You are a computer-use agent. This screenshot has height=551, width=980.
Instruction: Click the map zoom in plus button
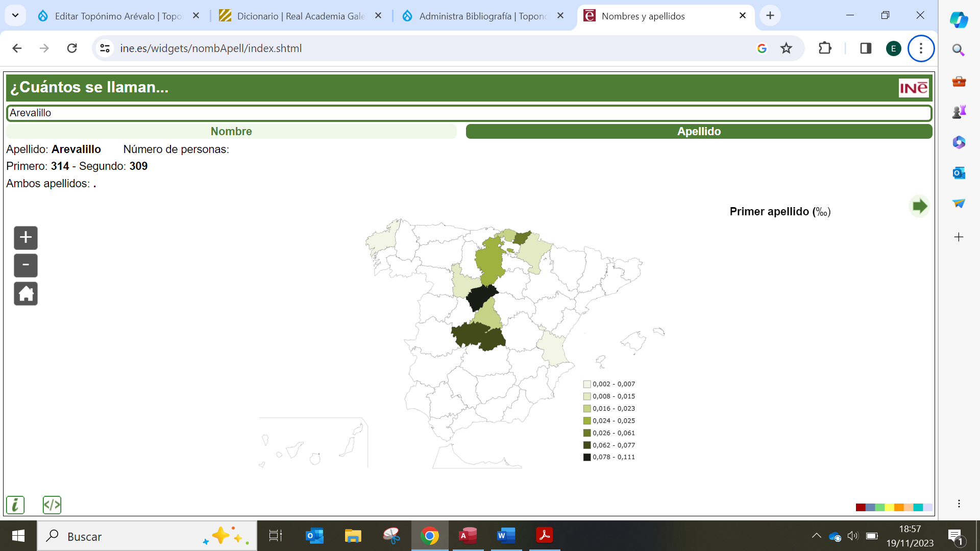click(x=26, y=238)
